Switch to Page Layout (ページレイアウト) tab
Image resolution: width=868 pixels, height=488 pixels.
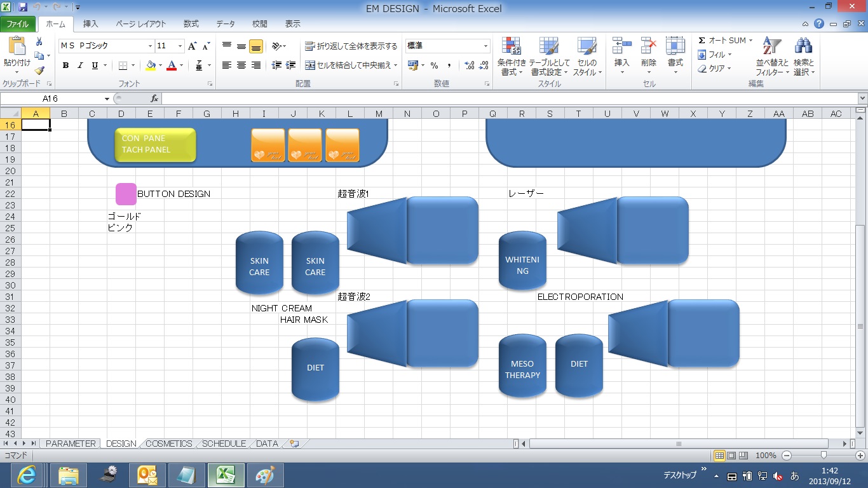pos(141,24)
